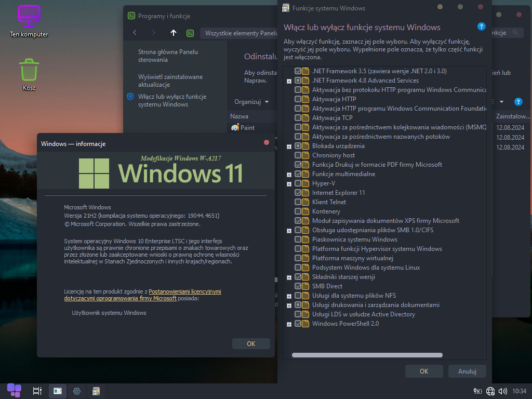
Task: Expand the .NET Framework 4.8 Advanced Services node
Action: click(x=289, y=81)
